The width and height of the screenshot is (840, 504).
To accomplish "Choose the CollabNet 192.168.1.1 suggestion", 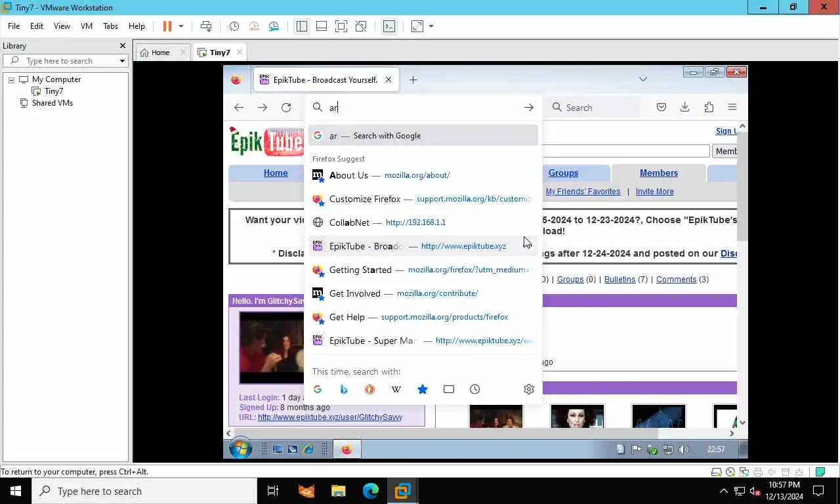I will pos(423,222).
